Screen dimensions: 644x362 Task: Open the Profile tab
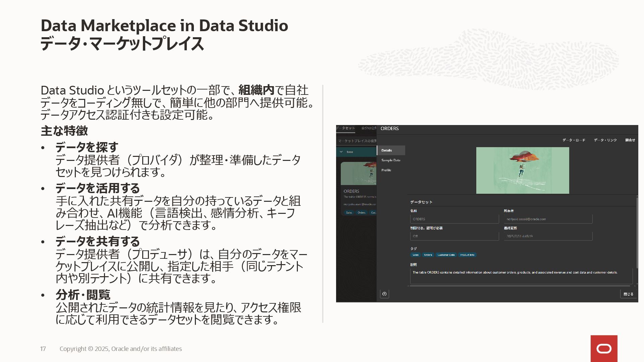click(x=386, y=170)
